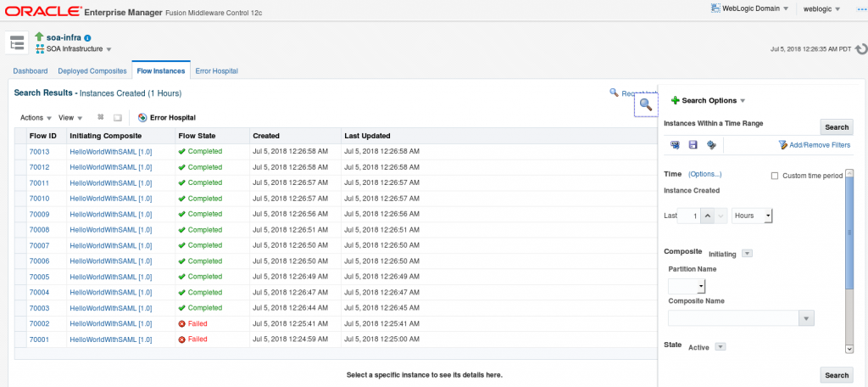868x387 pixels.
Task: Click the soa-infra target title
Action: click(64, 37)
